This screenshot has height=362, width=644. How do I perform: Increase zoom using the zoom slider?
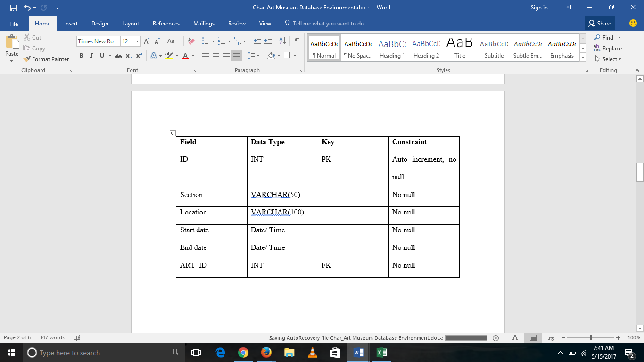click(x=618, y=337)
